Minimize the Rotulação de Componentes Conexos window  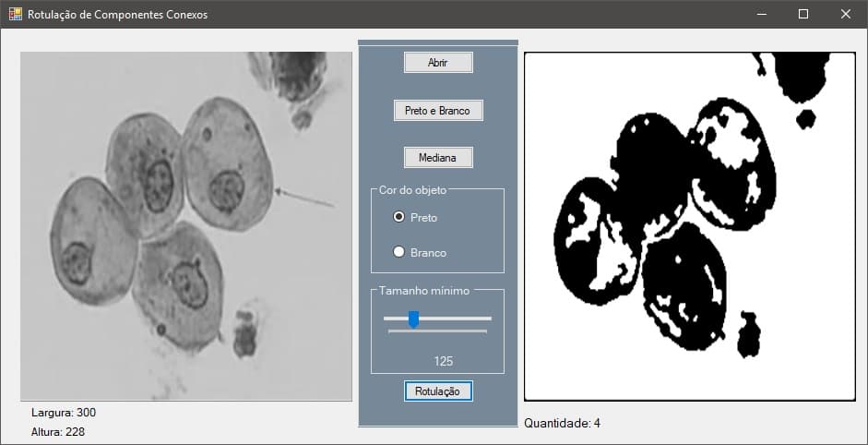point(762,14)
